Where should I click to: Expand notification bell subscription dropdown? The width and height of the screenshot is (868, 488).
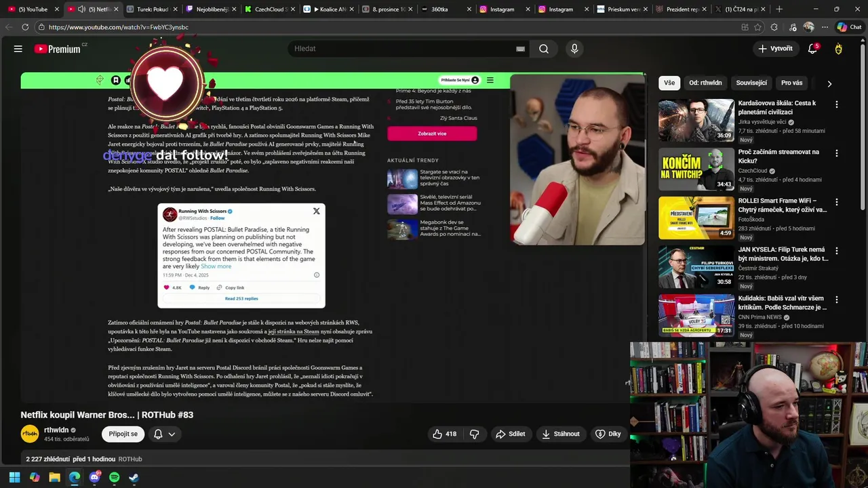point(172,434)
